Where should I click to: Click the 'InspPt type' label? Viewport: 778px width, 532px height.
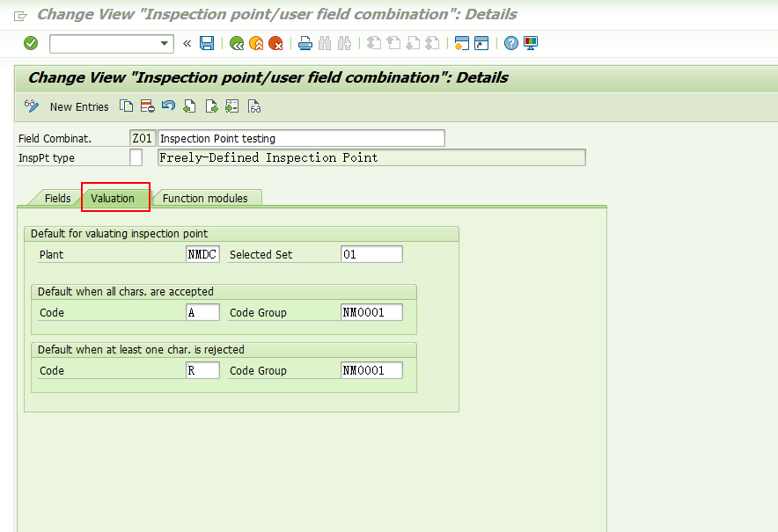(47, 158)
